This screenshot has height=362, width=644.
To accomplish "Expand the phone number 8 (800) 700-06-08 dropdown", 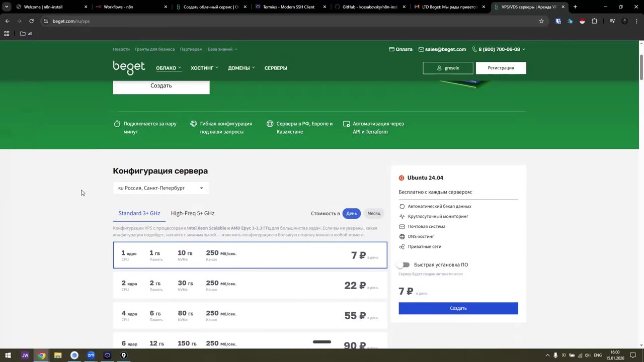I will point(499,49).
